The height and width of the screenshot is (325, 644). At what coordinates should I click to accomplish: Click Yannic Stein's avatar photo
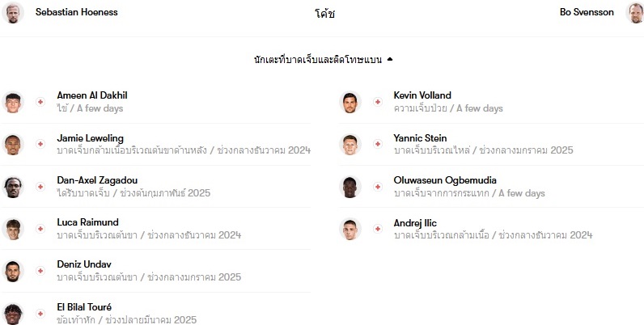pyautogui.click(x=350, y=145)
